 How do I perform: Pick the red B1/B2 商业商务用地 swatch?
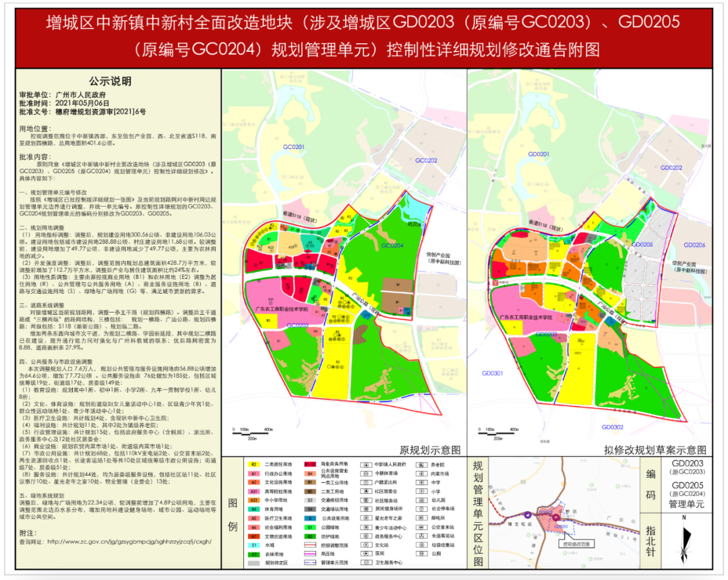click(309, 464)
